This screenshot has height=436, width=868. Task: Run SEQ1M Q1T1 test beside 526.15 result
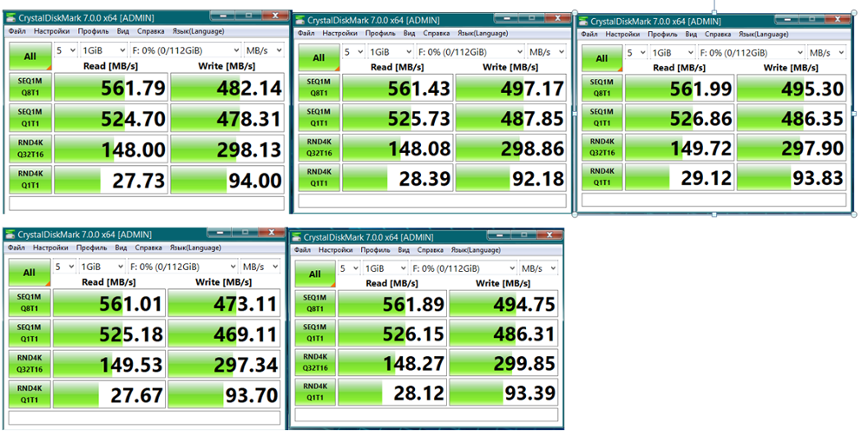pyautogui.click(x=315, y=334)
